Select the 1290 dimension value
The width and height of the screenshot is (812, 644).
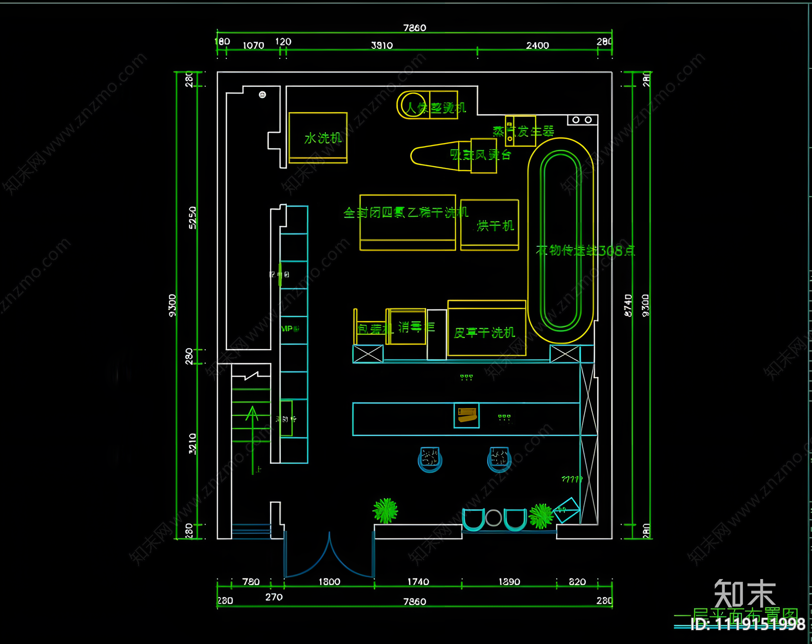509,582
